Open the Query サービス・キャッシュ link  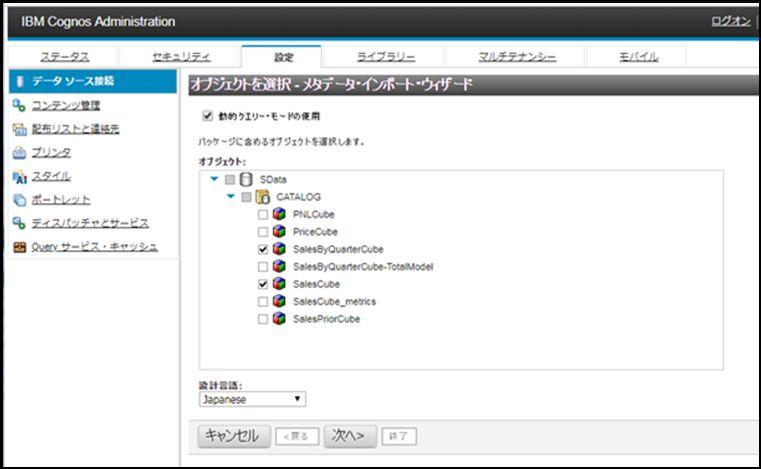click(x=95, y=247)
